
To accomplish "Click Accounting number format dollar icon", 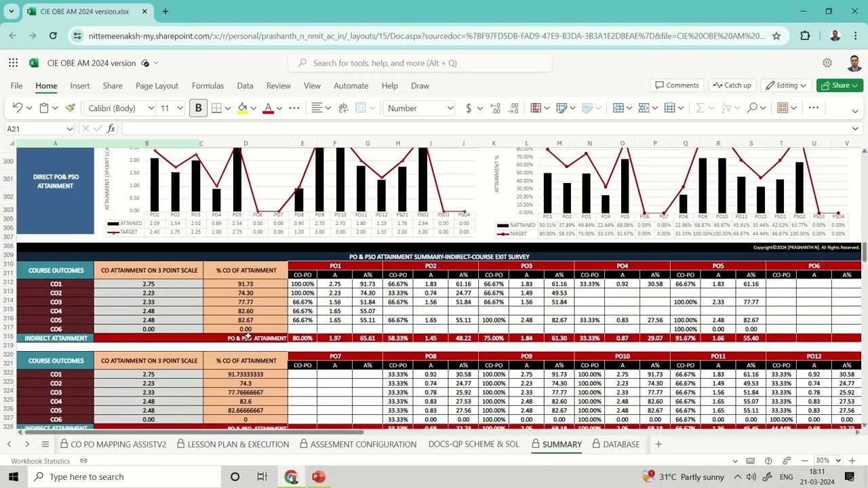I will [468, 108].
